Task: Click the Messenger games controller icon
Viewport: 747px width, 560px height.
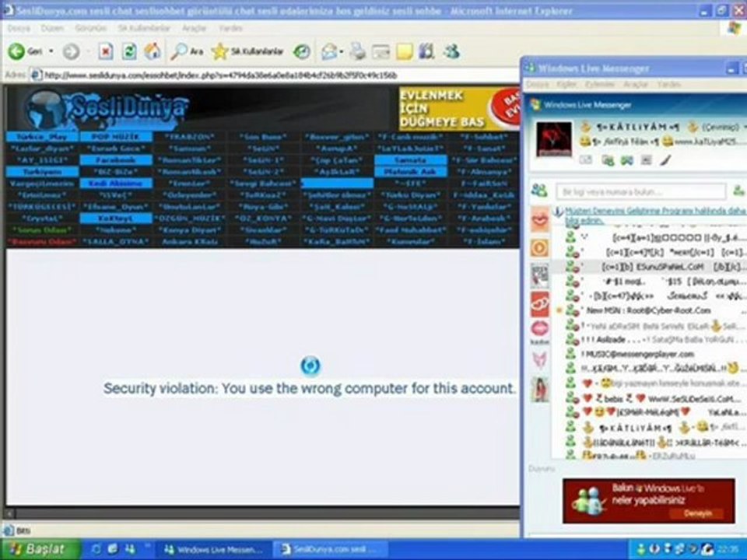Action: pyautogui.click(x=626, y=160)
